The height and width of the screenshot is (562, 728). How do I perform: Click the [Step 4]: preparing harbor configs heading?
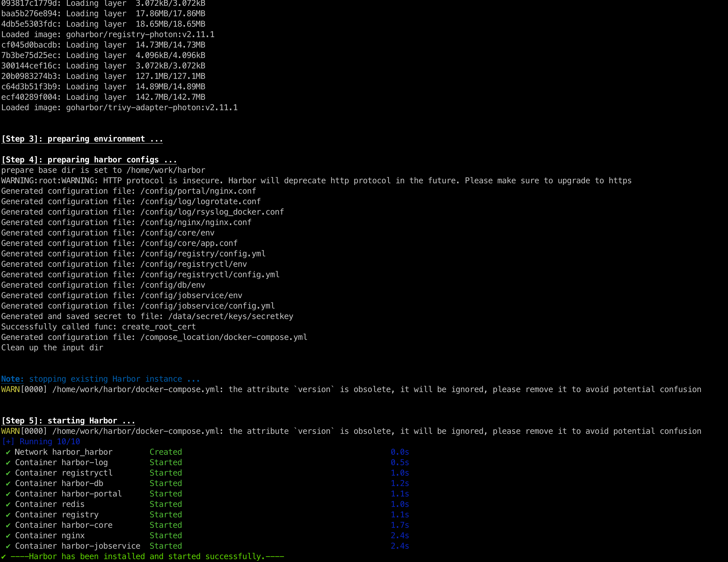click(x=89, y=160)
